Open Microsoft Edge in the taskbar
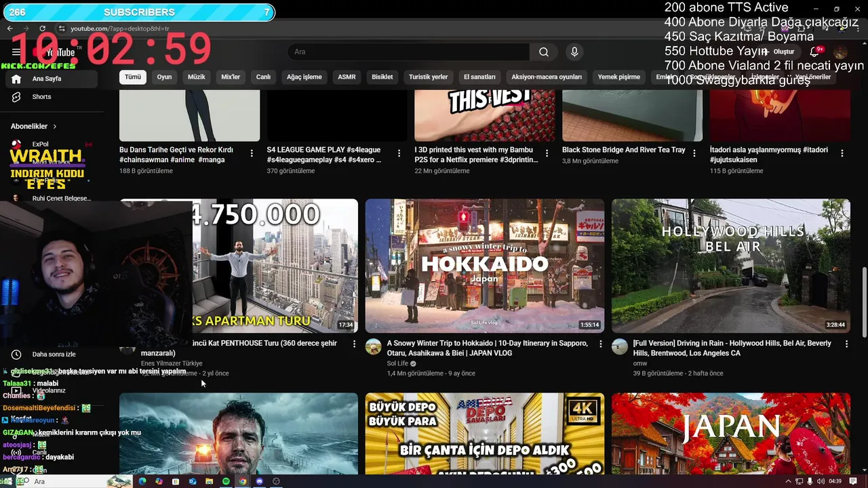The height and width of the screenshot is (488, 868). point(142,481)
